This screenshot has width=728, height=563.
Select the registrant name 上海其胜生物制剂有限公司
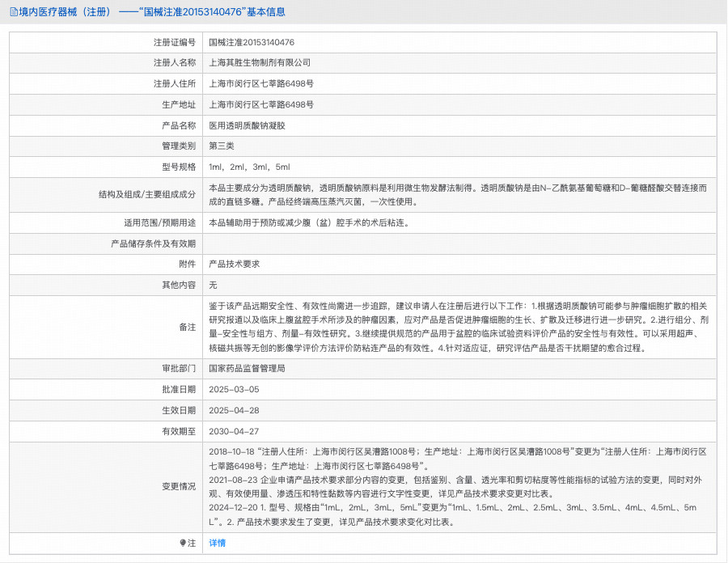tap(260, 62)
